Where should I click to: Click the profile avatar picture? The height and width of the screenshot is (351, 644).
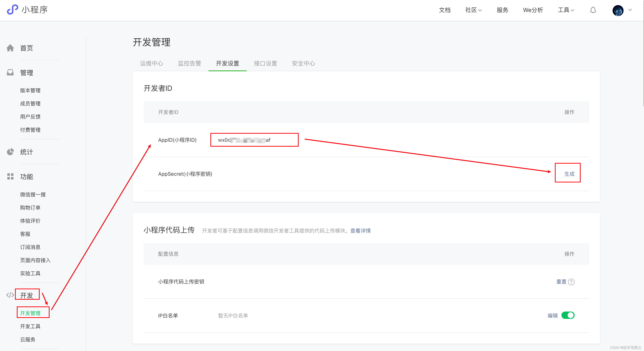[618, 10]
